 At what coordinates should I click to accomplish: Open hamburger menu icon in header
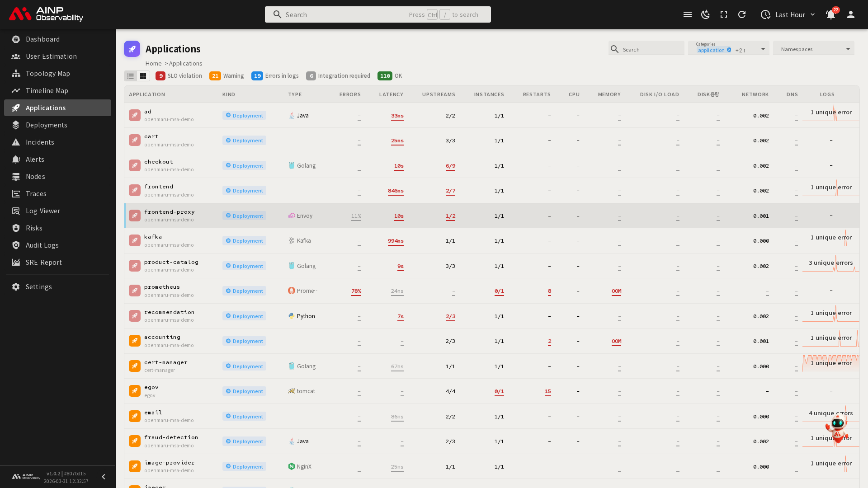688,14
